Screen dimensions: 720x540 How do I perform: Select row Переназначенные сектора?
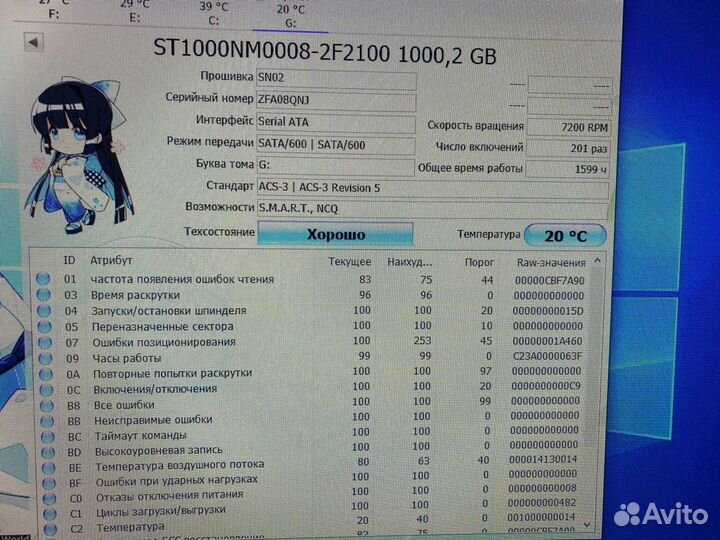click(312, 326)
